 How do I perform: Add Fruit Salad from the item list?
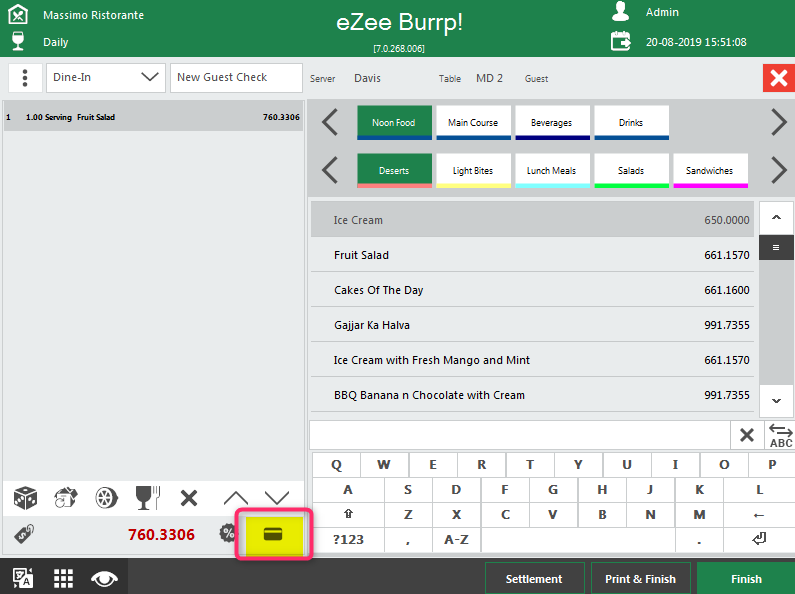(532, 255)
